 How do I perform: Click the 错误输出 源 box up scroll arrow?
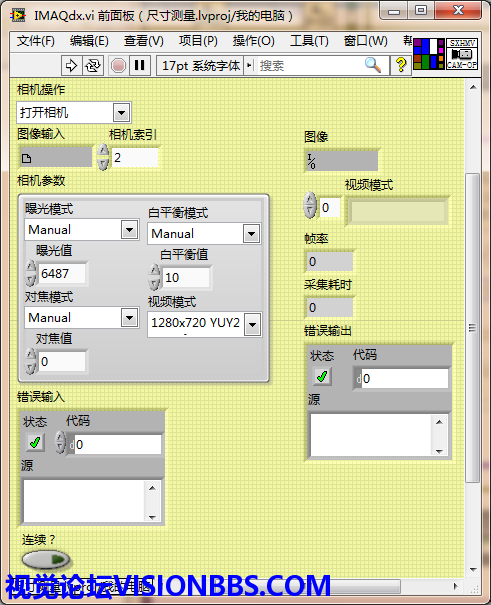click(439, 422)
